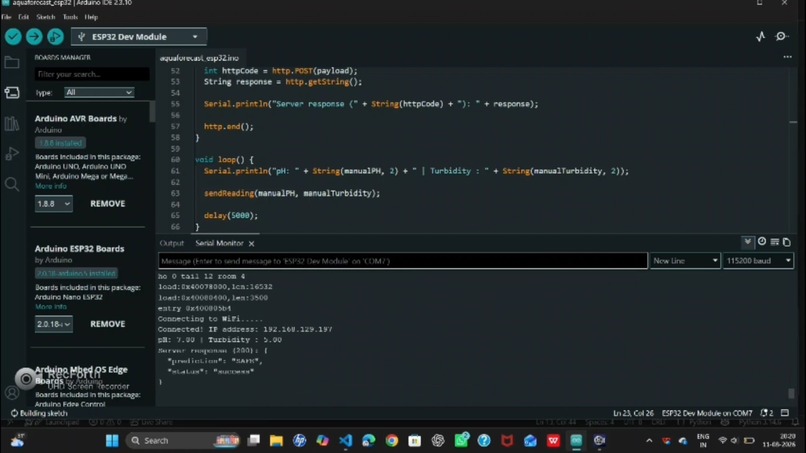
Task: Close the Serial Monitor tab
Action: click(x=251, y=244)
